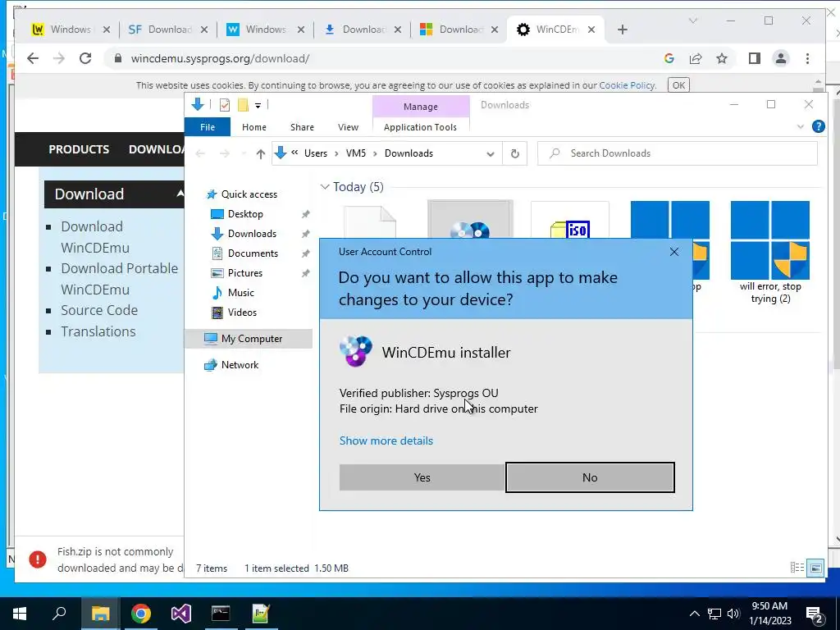The width and height of the screenshot is (840, 630).
Task: Click Properties quick access toolbar icon
Action: click(x=225, y=104)
